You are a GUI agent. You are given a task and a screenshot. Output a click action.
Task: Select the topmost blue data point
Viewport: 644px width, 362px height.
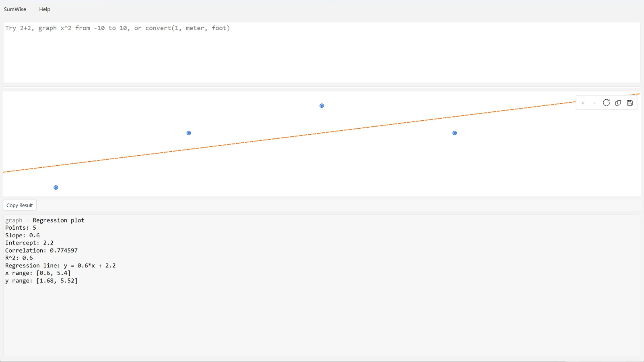pyautogui.click(x=322, y=106)
